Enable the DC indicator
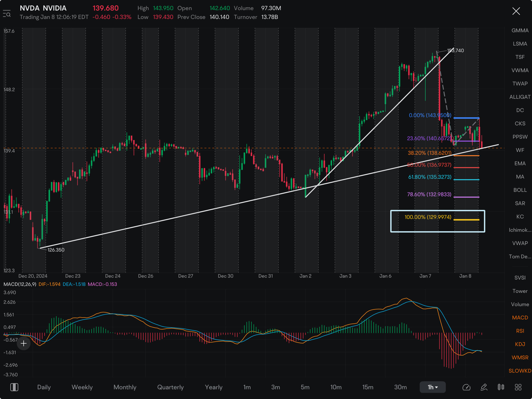532x399 pixels. 520,110
